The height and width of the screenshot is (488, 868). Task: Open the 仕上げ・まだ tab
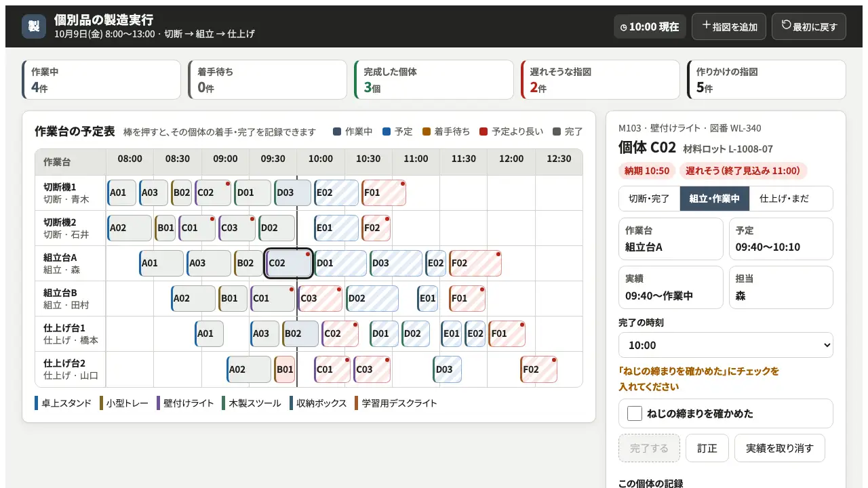point(785,199)
